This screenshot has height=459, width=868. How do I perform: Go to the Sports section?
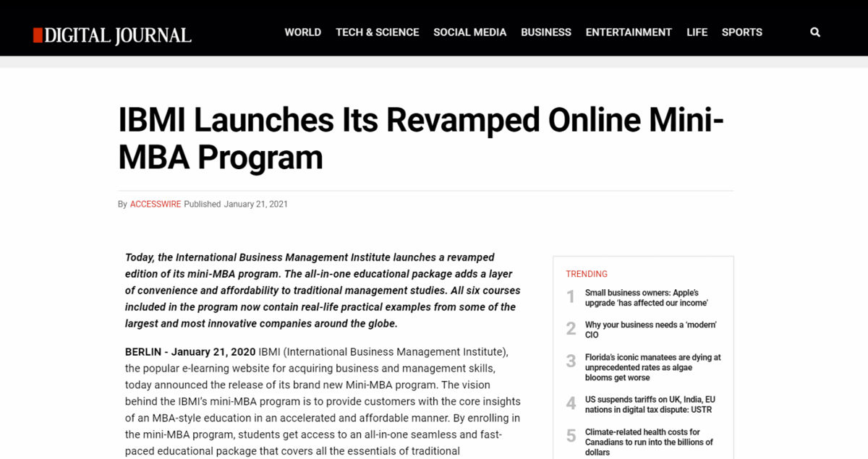point(742,33)
